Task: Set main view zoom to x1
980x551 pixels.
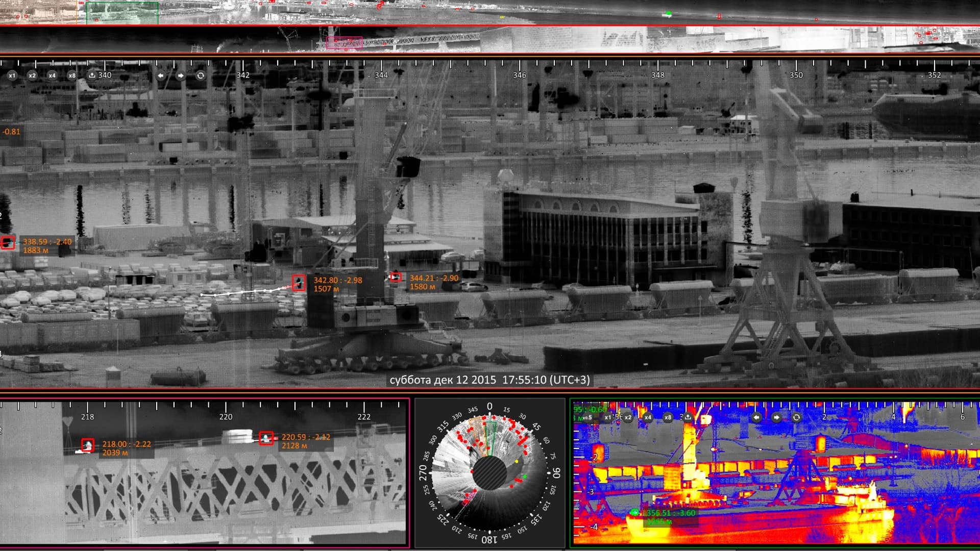Action: (x=12, y=76)
